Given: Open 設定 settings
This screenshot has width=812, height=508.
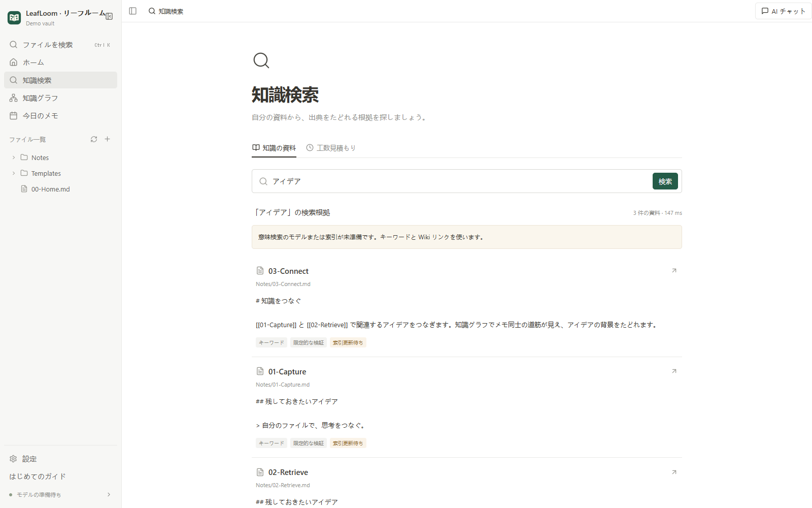Looking at the screenshot, I should [x=60, y=459].
